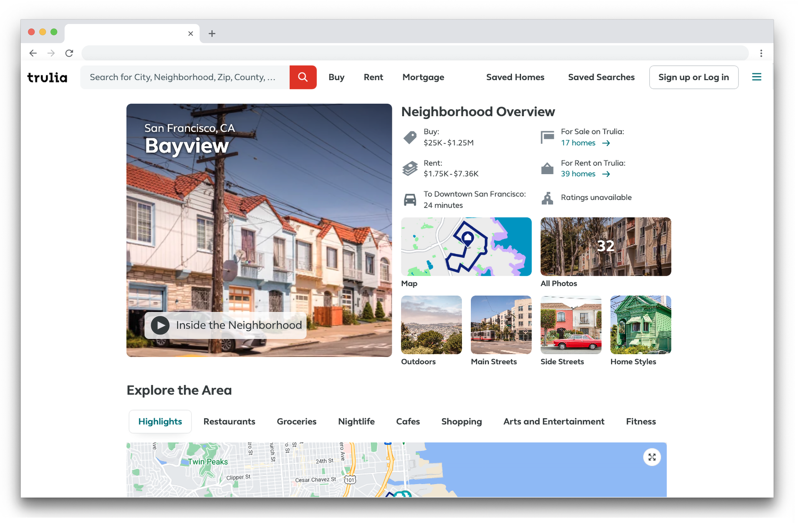Click the city search input field
This screenshot has width=798, height=532.
(185, 77)
